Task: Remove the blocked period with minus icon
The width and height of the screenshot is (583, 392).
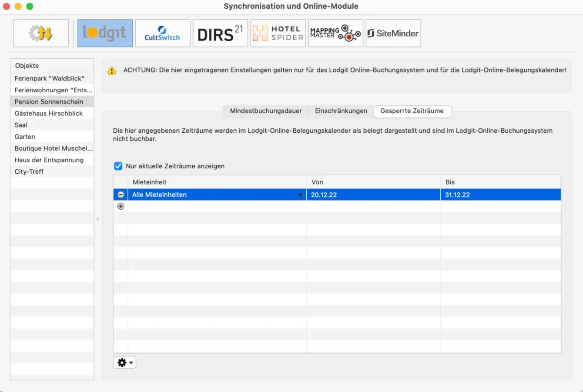Action: click(x=121, y=194)
